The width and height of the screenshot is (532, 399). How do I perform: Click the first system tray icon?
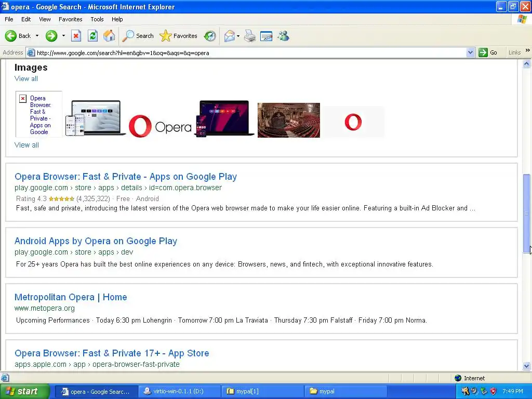tap(465, 391)
